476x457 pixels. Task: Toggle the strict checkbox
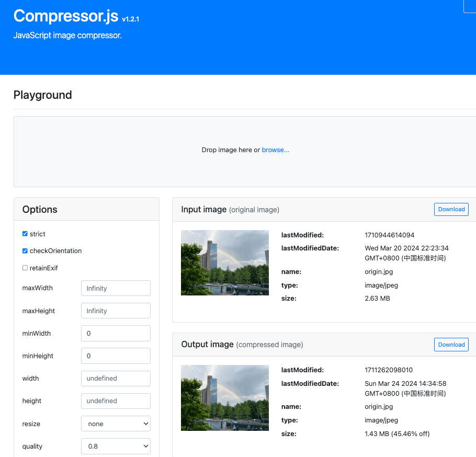(x=25, y=234)
